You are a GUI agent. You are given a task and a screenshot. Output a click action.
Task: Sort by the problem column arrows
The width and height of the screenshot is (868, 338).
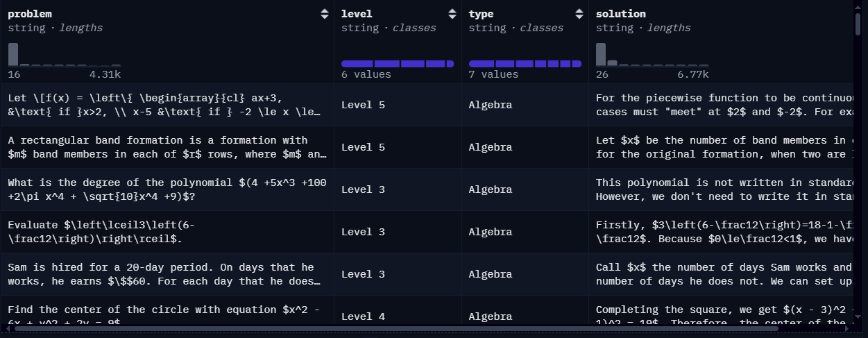point(325,14)
